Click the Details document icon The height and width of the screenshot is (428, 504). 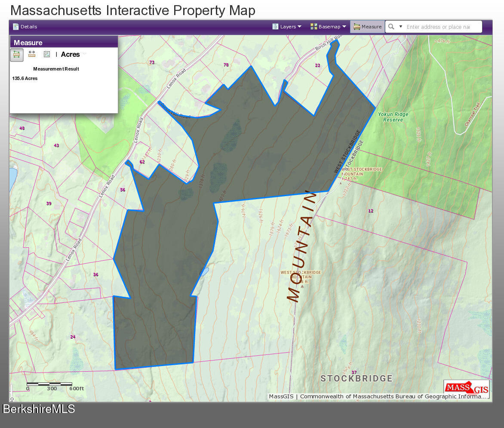point(16,27)
